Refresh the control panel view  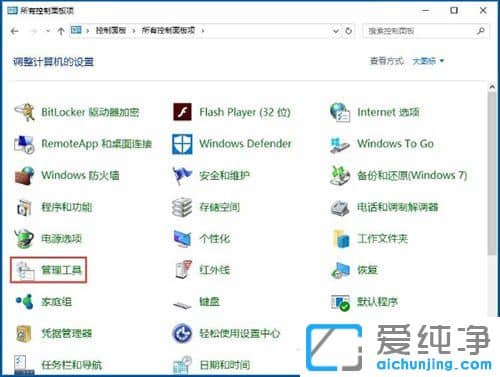[x=348, y=31]
